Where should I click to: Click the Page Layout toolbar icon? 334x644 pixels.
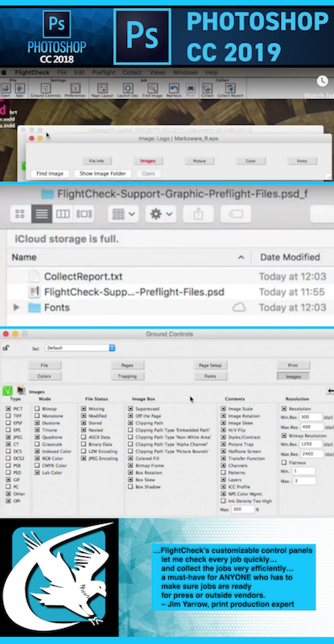[102, 89]
